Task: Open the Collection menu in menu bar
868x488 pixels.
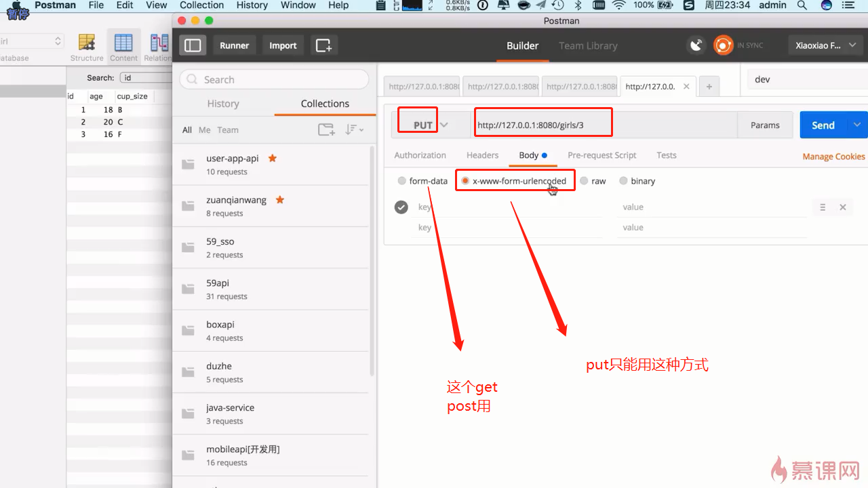Action: (201, 5)
